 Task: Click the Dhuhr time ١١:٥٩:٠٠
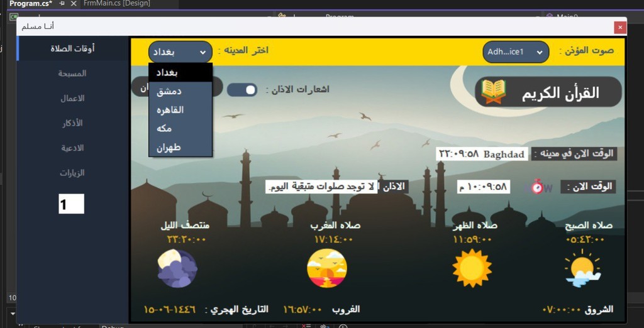[472, 239]
